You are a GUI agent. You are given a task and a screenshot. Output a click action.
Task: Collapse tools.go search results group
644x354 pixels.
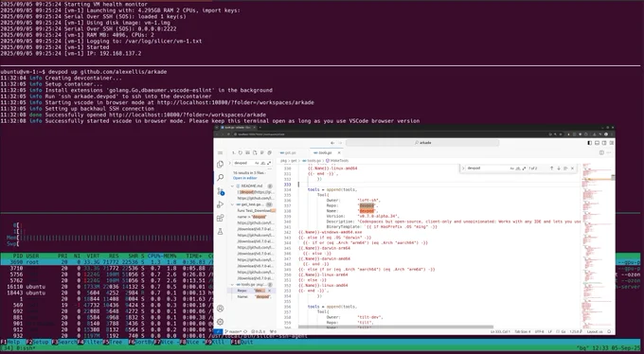point(232,284)
